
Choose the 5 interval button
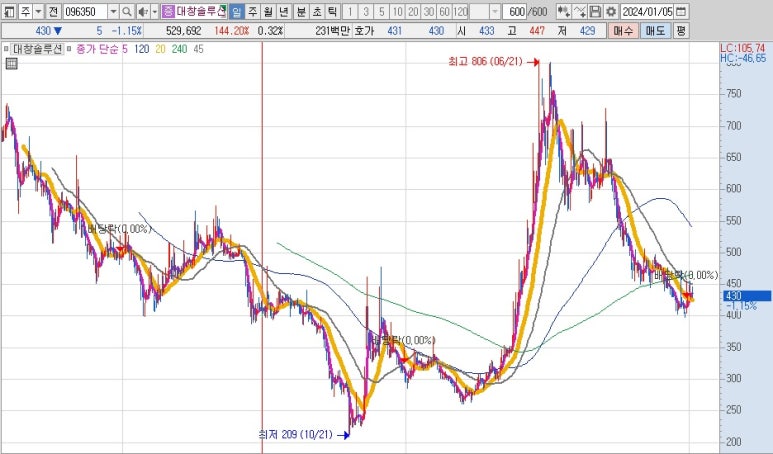[x=382, y=11]
